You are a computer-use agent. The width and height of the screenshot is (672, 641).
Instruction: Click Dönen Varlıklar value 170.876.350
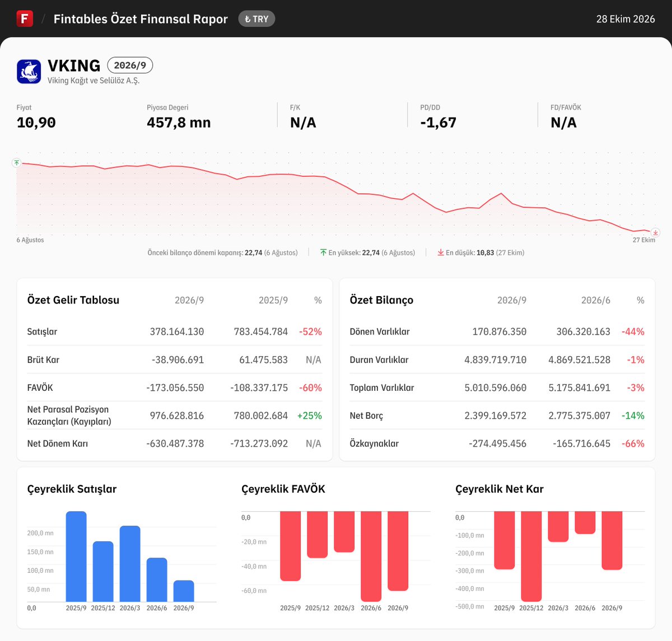tap(500, 331)
